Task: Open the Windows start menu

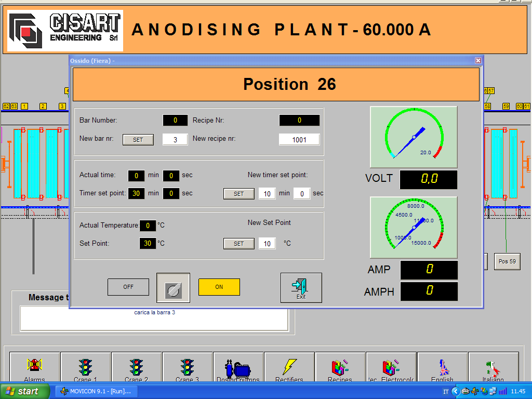Action: [25, 391]
